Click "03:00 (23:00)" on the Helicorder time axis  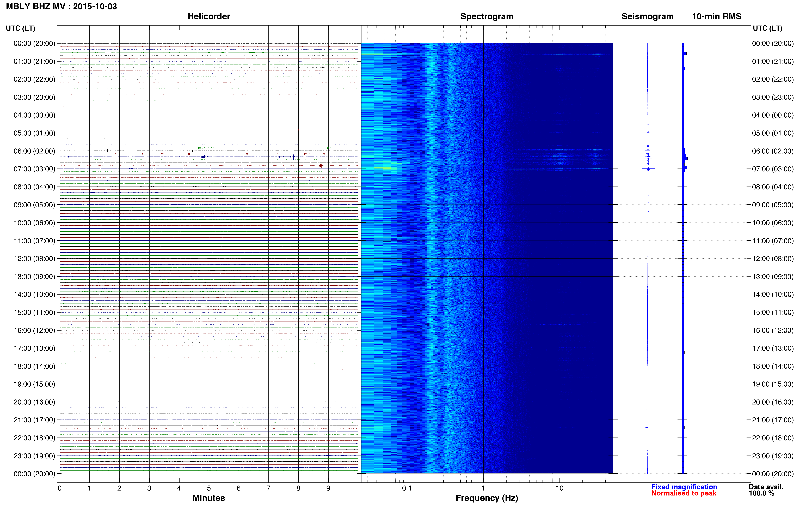pyautogui.click(x=34, y=97)
